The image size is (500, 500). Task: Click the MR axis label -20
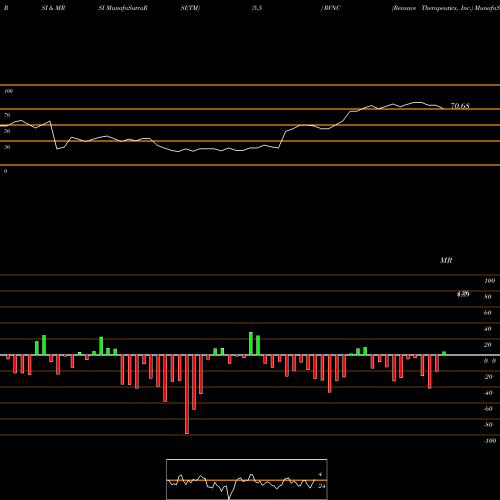488,377
